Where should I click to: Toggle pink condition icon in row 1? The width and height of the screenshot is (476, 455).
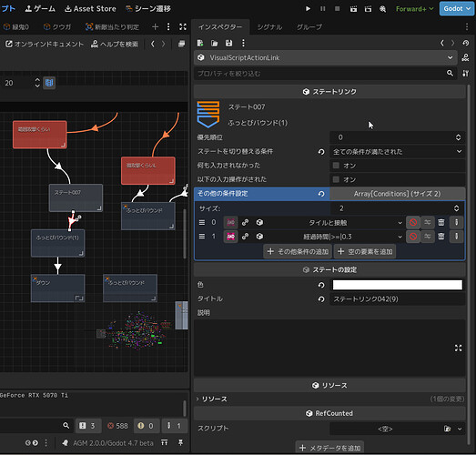[x=230, y=237]
